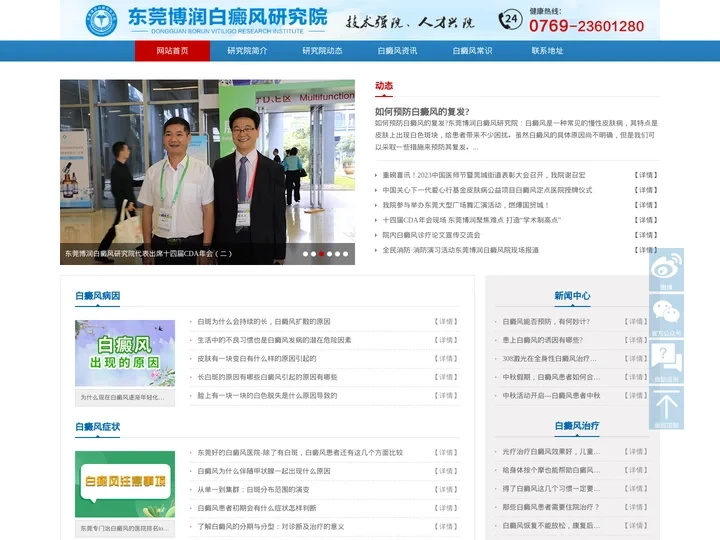Open the 白癜风资讯 nav item
The width and height of the screenshot is (720, 540).
click(397, 51)
